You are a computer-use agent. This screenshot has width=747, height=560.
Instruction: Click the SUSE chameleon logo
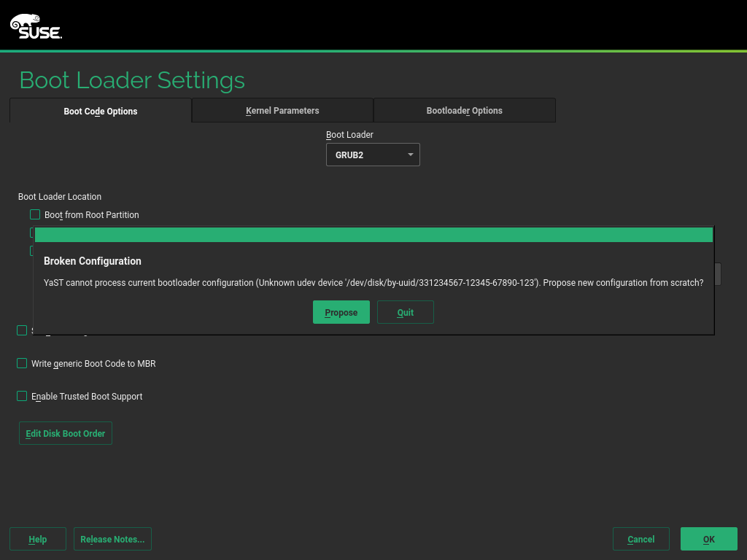(x=35, y=26)
